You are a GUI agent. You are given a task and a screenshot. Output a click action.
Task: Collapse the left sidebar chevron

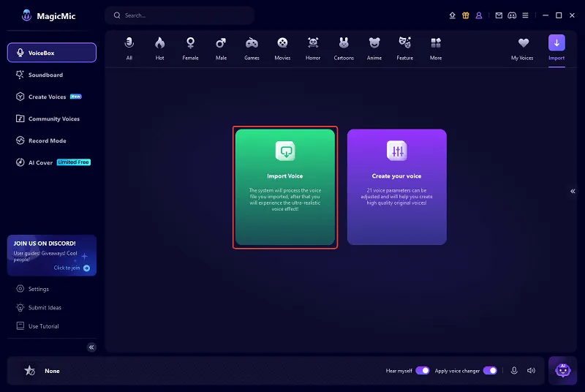pyautogui.click(x=91, y=347)
